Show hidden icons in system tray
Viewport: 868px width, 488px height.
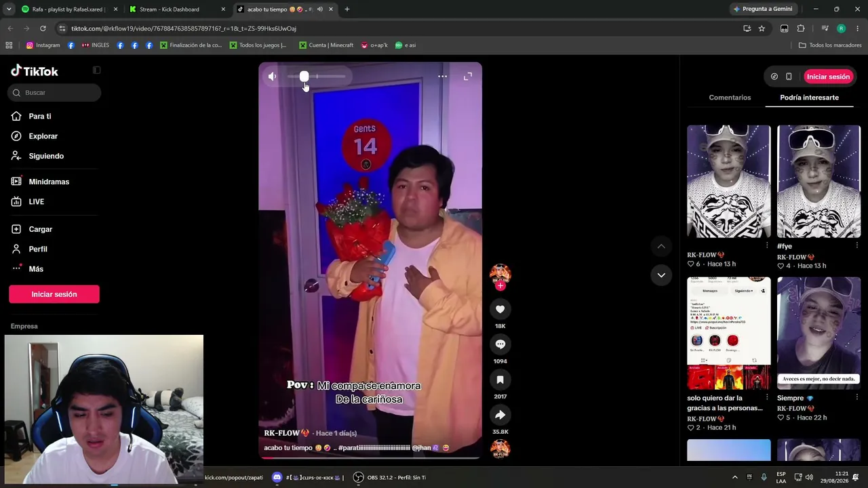pyautogui.click(x=734, y=477)
